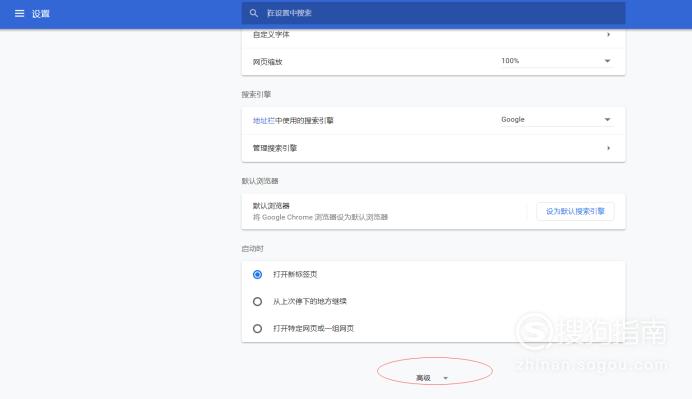Select the 从上次停下的地方继续 radio button

coord(257,301)
